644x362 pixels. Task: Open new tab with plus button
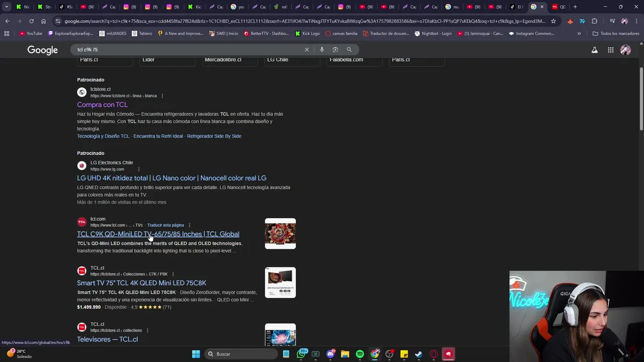point(575,7)
